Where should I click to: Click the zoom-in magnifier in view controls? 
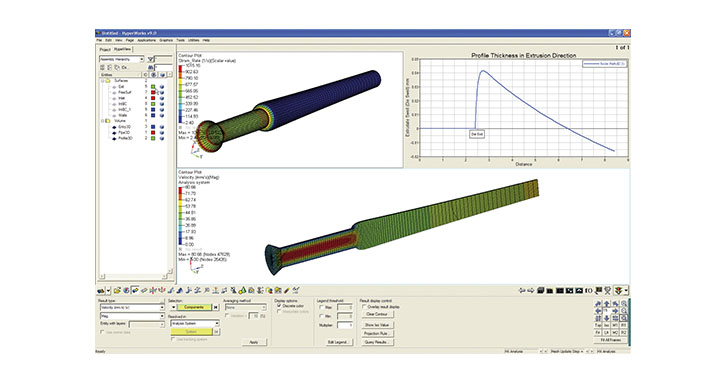(624, 304)
